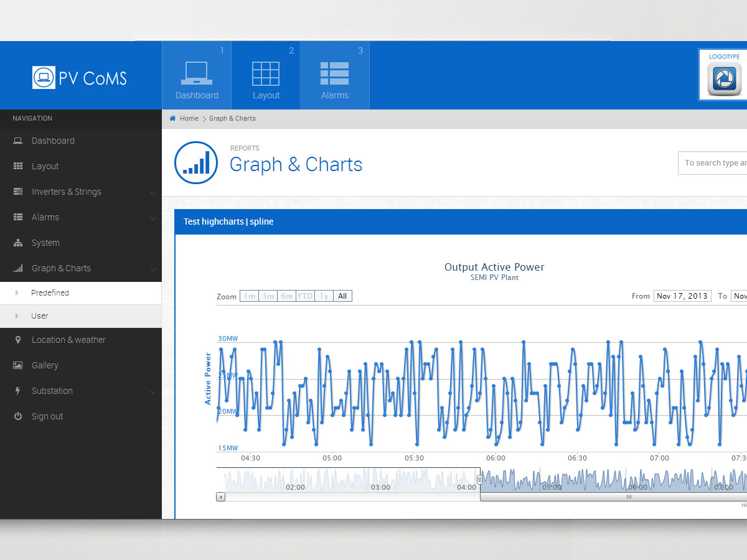The width and height of the screenshot is (747, 560).
Task: Click the From date field Nov 17, 2013
Action: (682, 296)
